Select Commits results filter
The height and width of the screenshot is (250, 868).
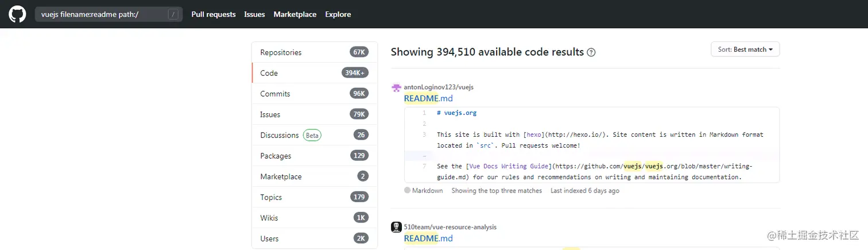[x=275, y=94]
